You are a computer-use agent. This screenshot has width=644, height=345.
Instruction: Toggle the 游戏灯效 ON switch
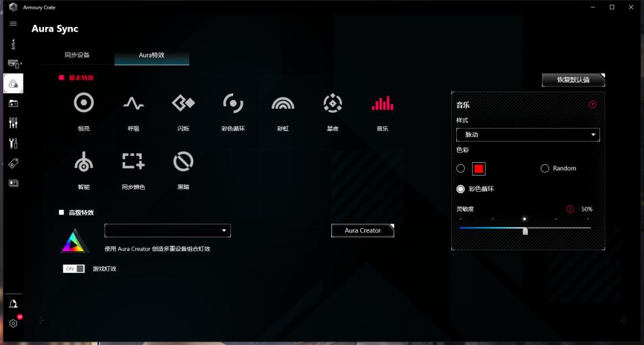74,269
